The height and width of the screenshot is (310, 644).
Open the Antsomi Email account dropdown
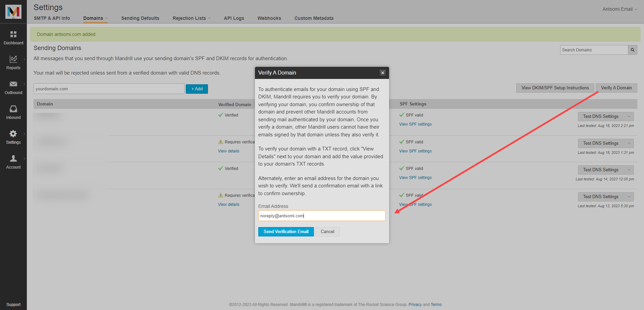coord(620,9)
